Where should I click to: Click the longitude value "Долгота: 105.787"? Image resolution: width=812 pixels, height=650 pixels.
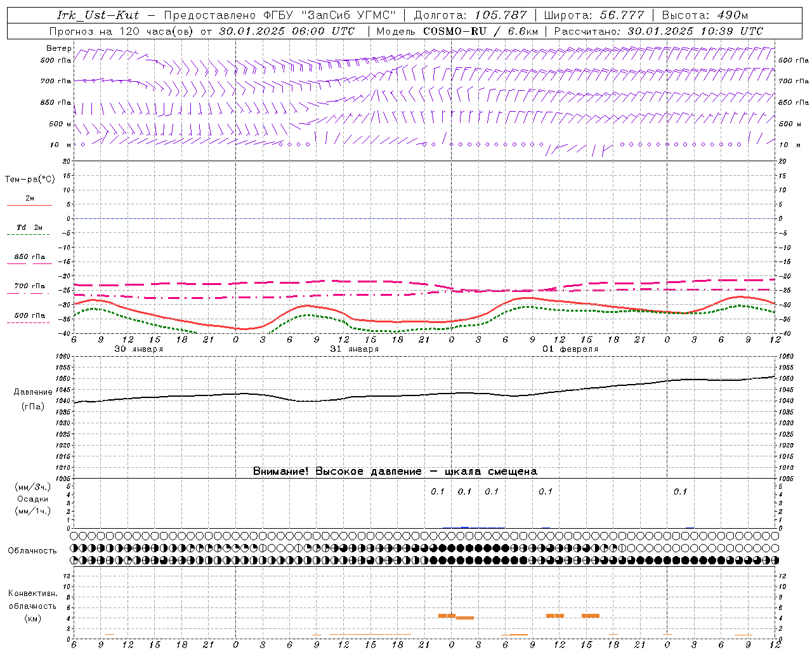pos(470,15)
